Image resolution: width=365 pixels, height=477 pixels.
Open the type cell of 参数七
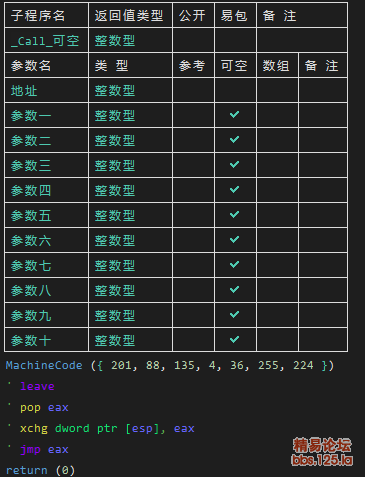pyautogui.click(x=130, y=265)
